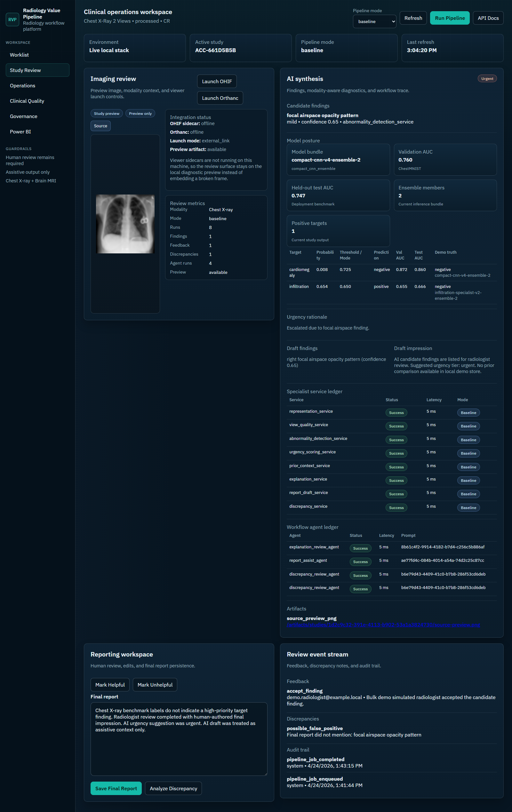Click the Urgent badge in AI synthesis
The width and height of the screenshot is (512, 812).
pos(487,79)
